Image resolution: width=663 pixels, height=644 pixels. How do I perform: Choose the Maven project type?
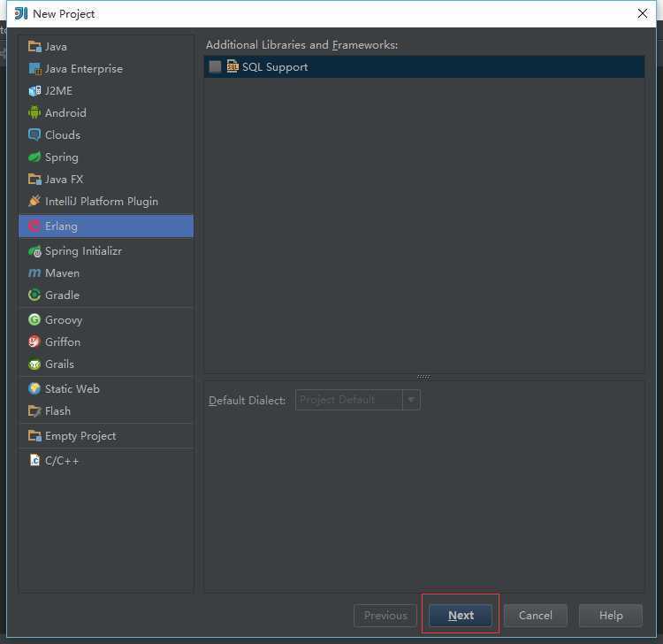pyautogui.click(x=106, y=273)
